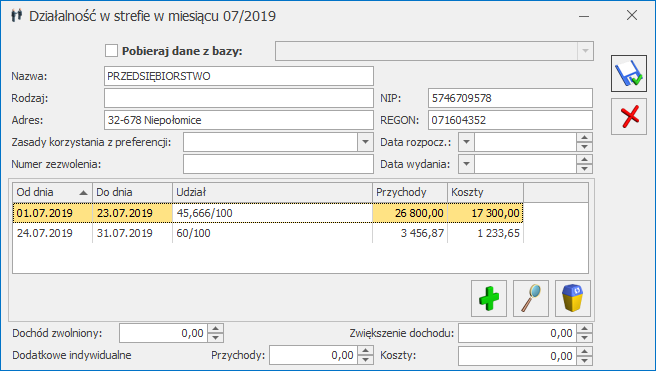
Task: Sort by the Koszty column header
Action: point(485,192)
